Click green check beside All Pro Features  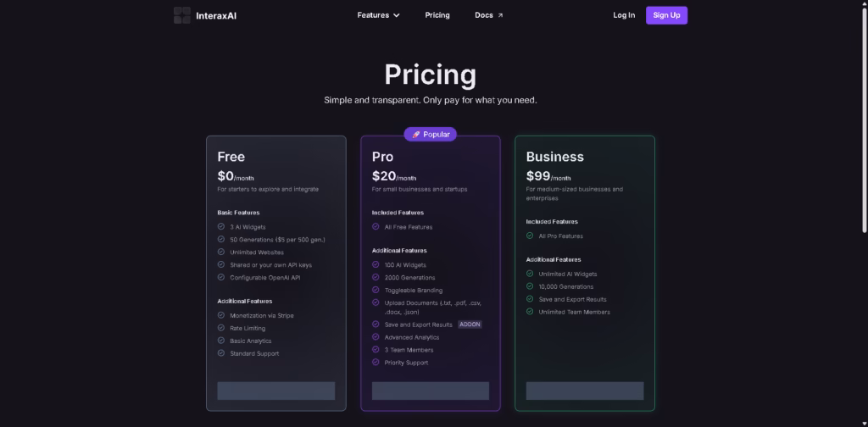(x=530, y=236)
